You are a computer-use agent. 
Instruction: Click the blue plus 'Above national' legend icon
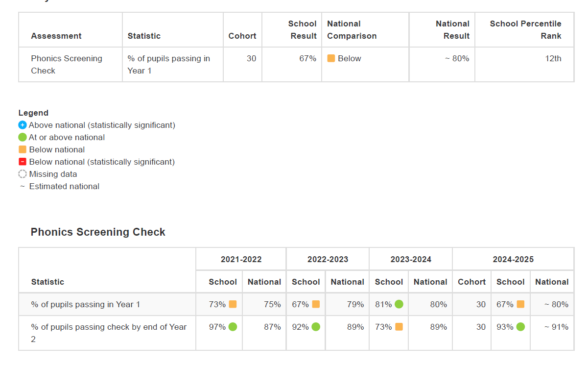click(23, 125)
